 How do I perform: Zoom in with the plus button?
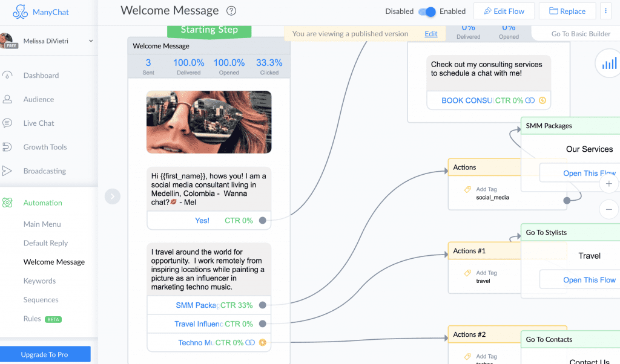coord(609,183)
